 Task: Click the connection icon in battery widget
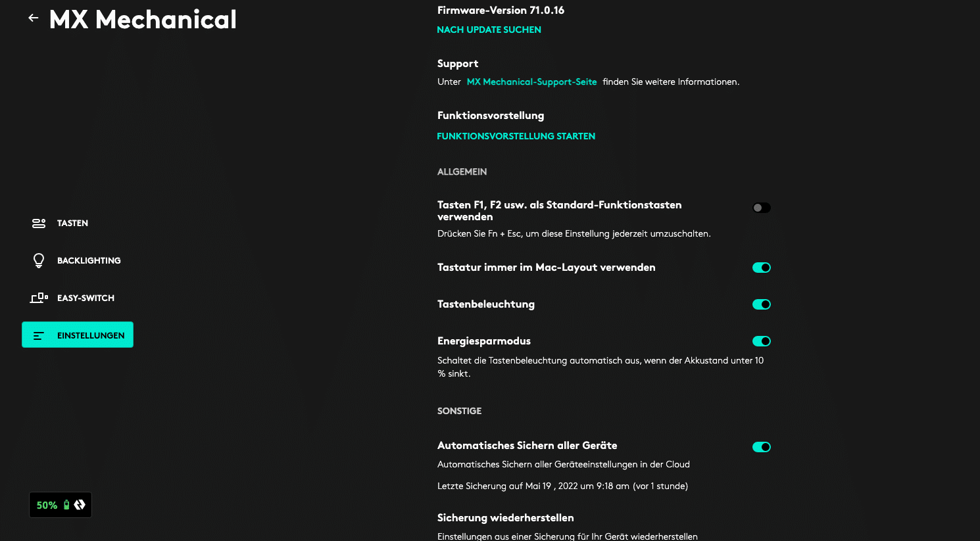click(x=80, y=505)
